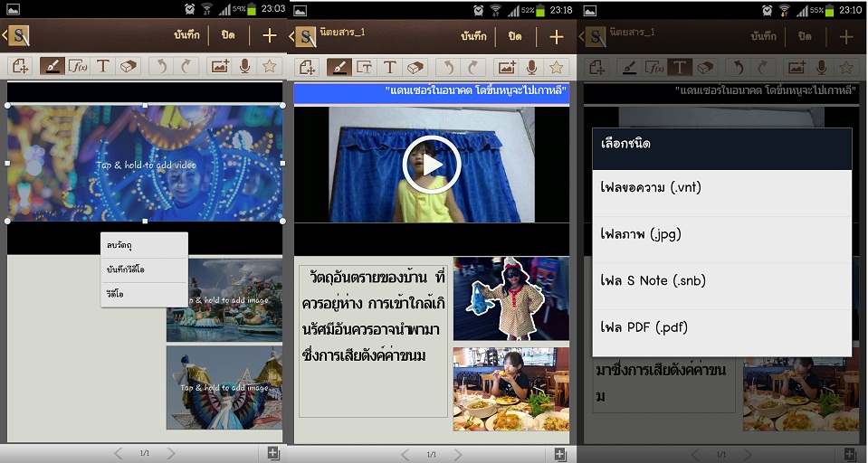Tap text box starting 'วัตถุอันตรายของบ้าน'
Screen dimensions: 868x463
click(373, 341)
